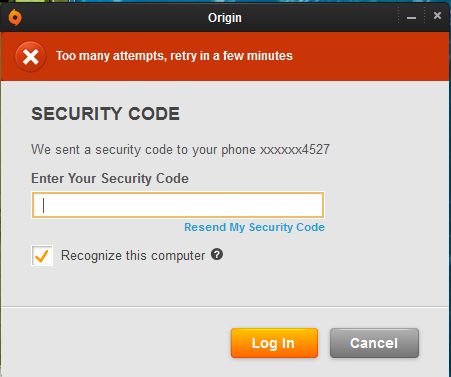Minimize the Origin window

coord(411,17)
